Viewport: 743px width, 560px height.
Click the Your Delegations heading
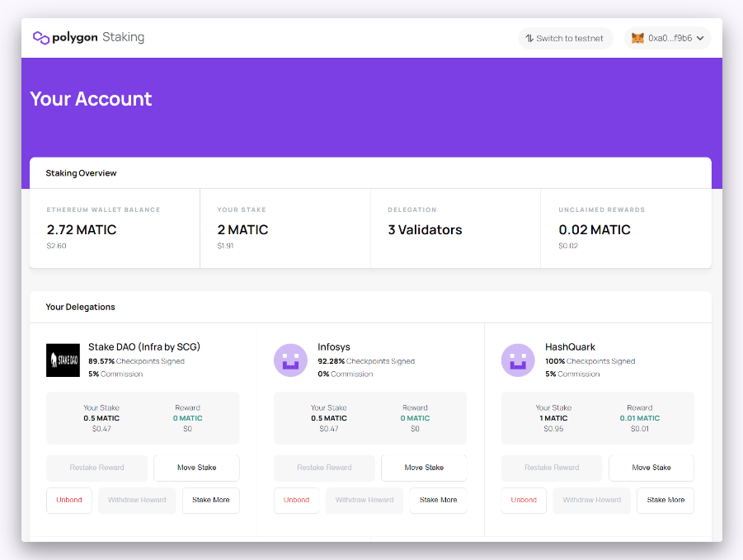click(80, 307)
